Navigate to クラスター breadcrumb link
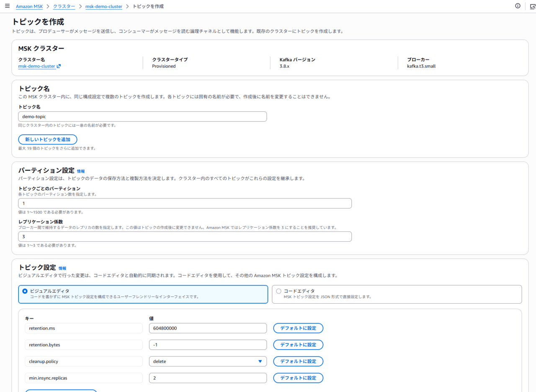Viewport: 536px width, 392px height. (x=64, y=7)
